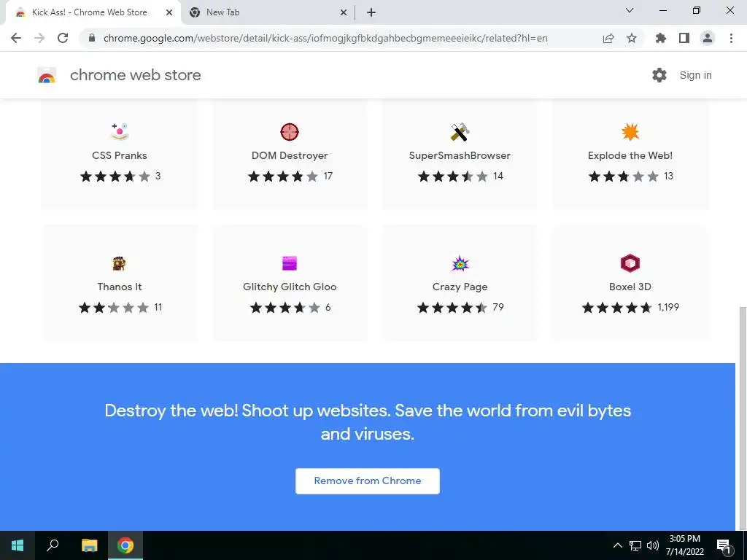Click Explode the Web! 13 ratings count
The height and width of the screenshot is (560, 747).
pos(668,176)
